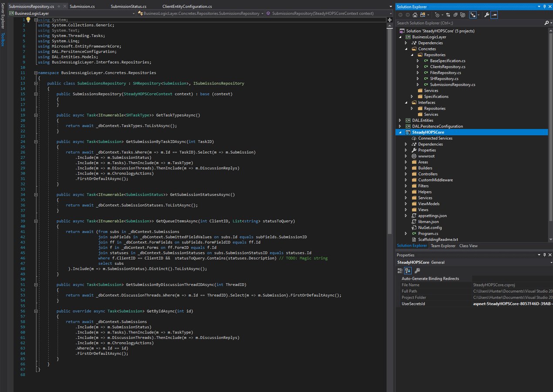Expand the DAL.Entities project node

(400, 120)
